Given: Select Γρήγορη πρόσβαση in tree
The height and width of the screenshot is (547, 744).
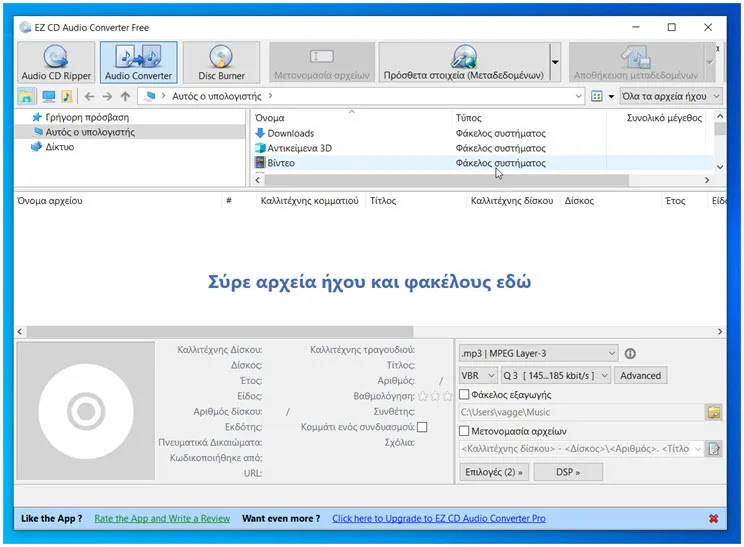Looking at the screenshot, I should tap(86, 117).
